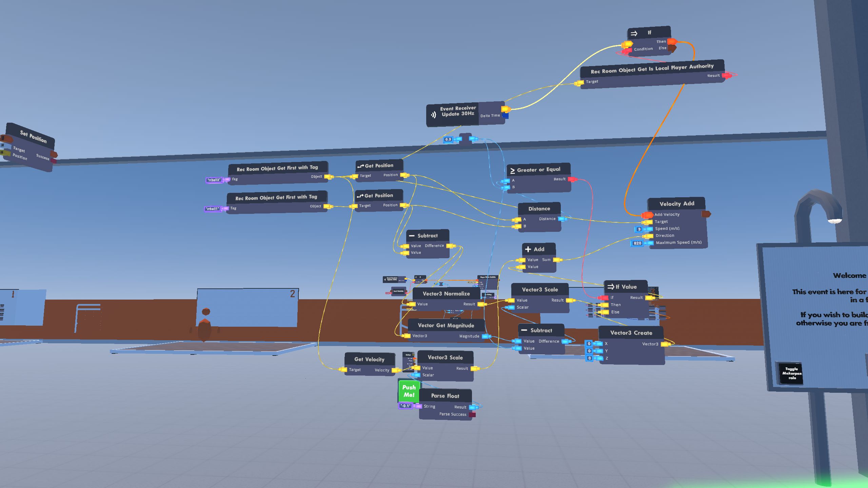
Task: Select the plus icon on the Add node
Action: [528, 249]
